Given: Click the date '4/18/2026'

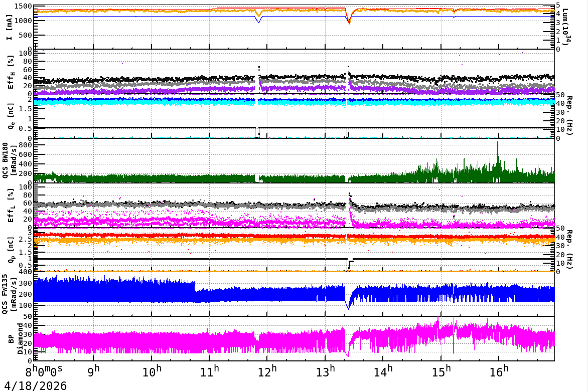Looking at the screenshot, I should 35,385.
